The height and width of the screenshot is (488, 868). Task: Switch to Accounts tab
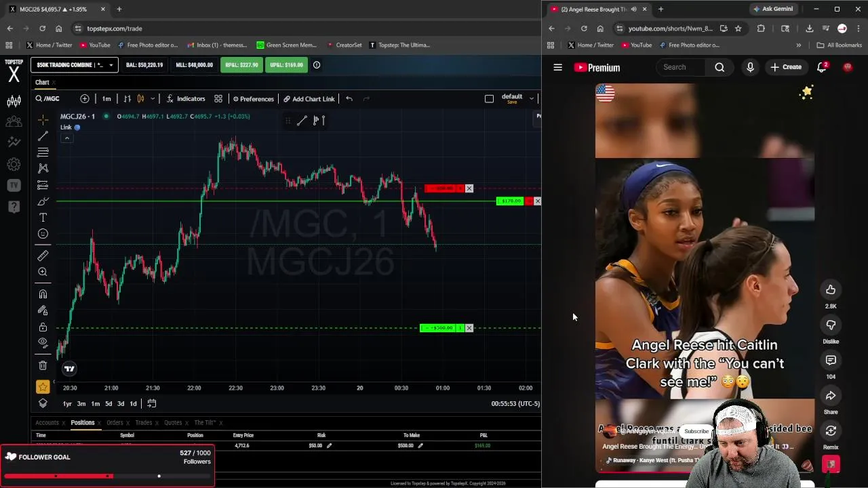coord(47,423)
